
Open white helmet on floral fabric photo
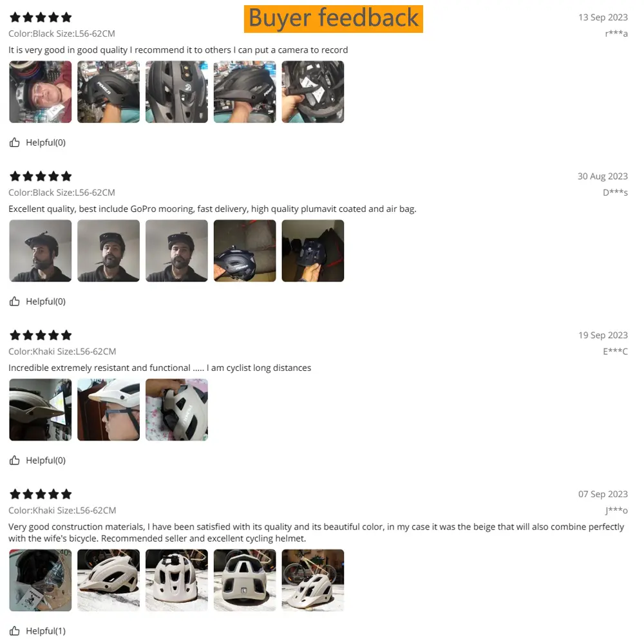point(176,410)
